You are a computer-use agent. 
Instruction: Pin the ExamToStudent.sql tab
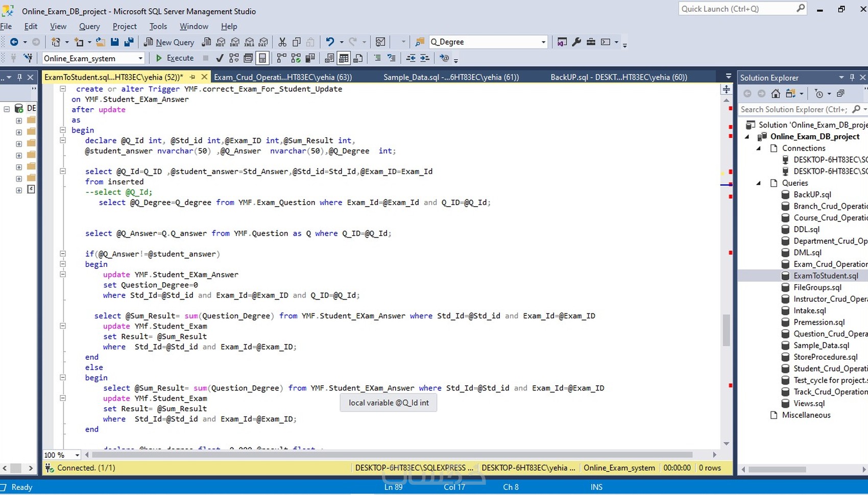click(x=192, y=77)
